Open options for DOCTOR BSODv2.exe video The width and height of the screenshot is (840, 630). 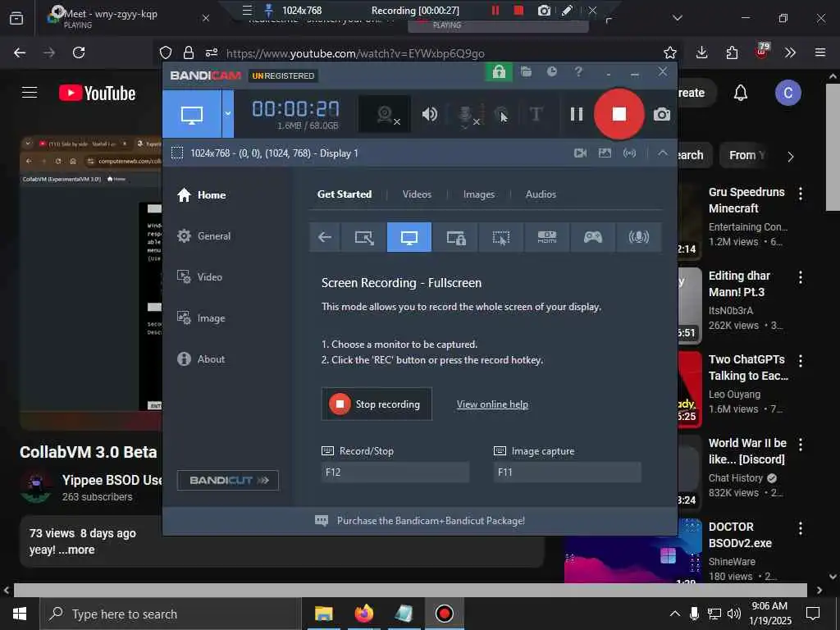click(801, 528)
